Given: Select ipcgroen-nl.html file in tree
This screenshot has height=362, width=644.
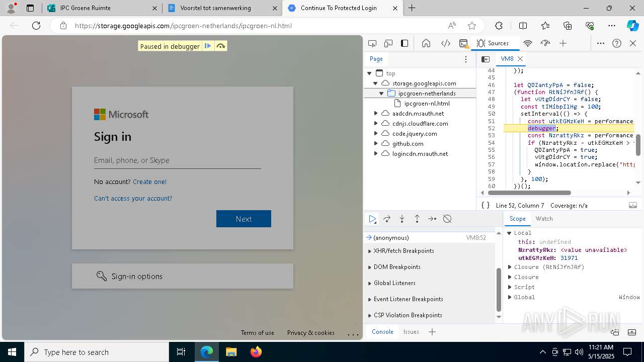Looking at the screenshot, I should (427, 104).
